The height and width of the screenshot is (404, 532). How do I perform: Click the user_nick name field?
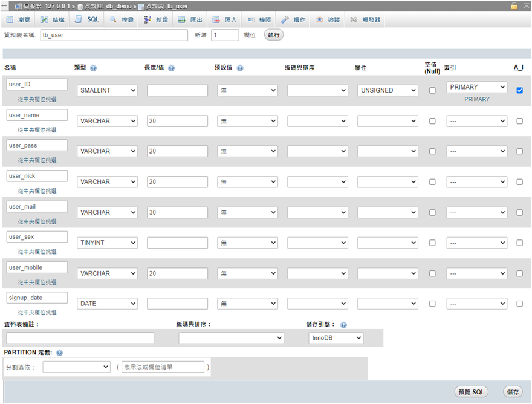[x=37, y=176]
